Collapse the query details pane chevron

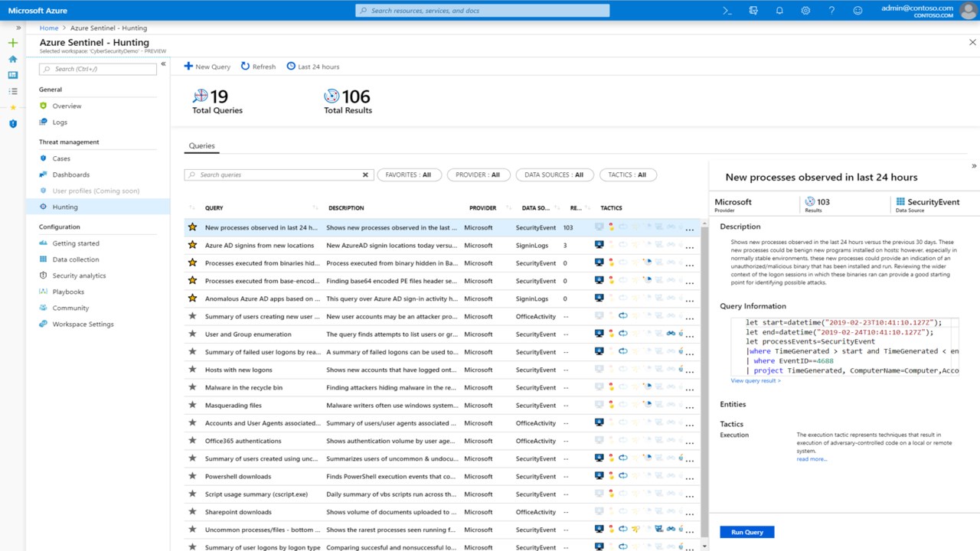point(974,165)
